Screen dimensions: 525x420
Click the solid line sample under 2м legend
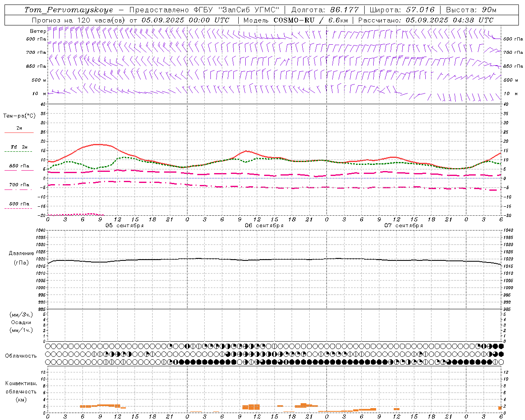point(19,133)
